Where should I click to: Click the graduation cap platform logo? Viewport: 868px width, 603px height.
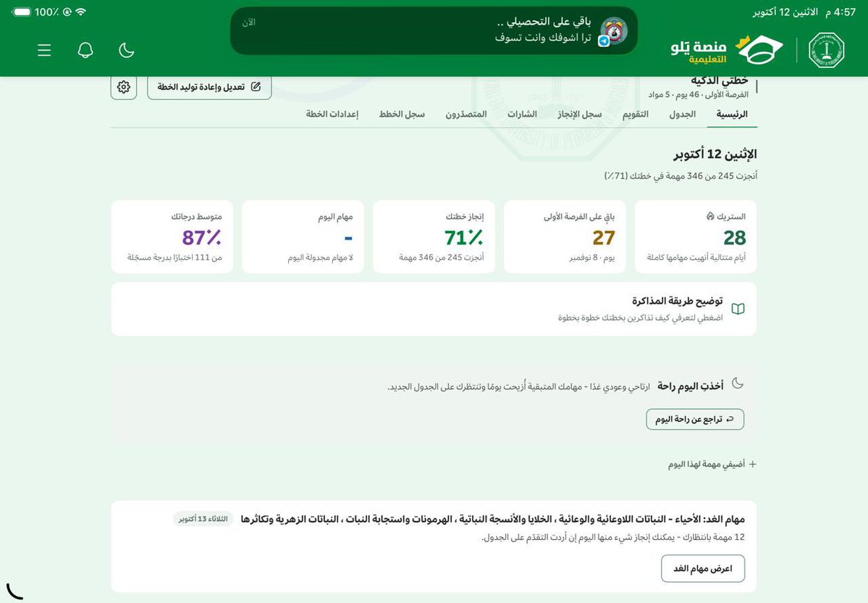click(759, 50)
